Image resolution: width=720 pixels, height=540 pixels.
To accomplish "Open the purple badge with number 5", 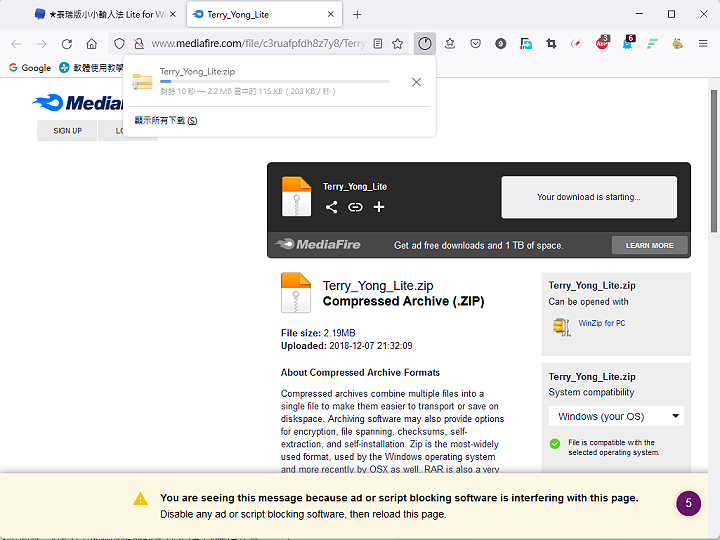I will [x=688, y=503].
